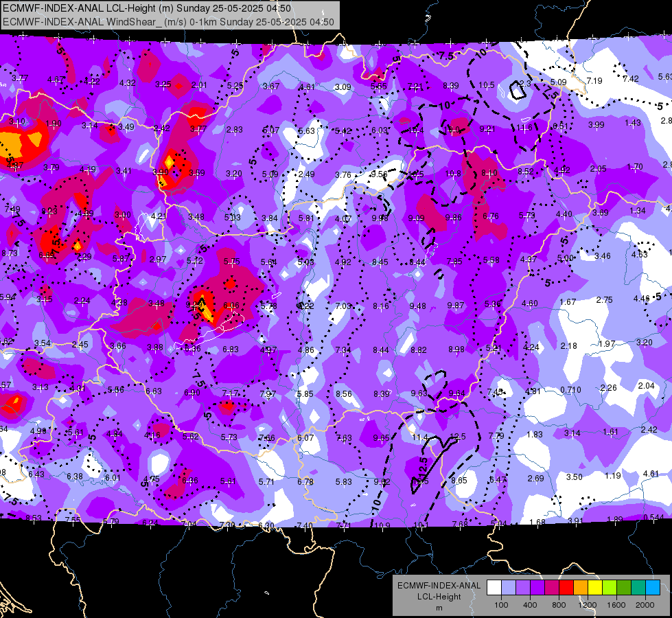This screenshot has width=672, height=618.
Task: Click the wind shear value "0.710"
Action: coord(571,390)
